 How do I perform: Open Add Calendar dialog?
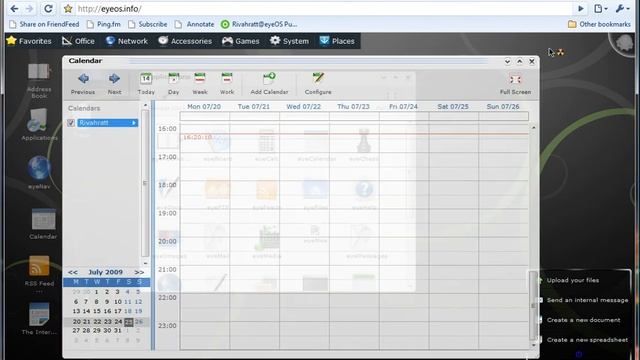269,84
